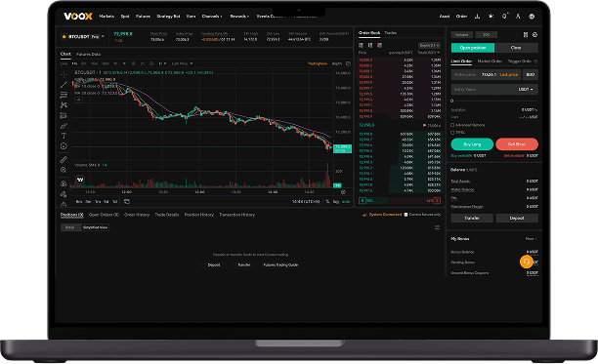The height and width of the screenshot is (364, 598).
Task: Open the Rewards menu dropdown
Action: [x=239, y=17]
